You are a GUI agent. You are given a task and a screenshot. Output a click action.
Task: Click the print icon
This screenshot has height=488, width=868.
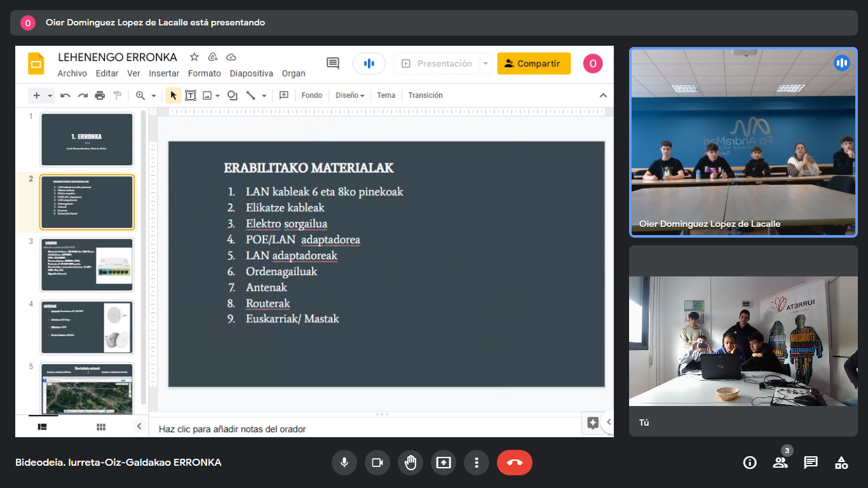click(x=100, y=95)
